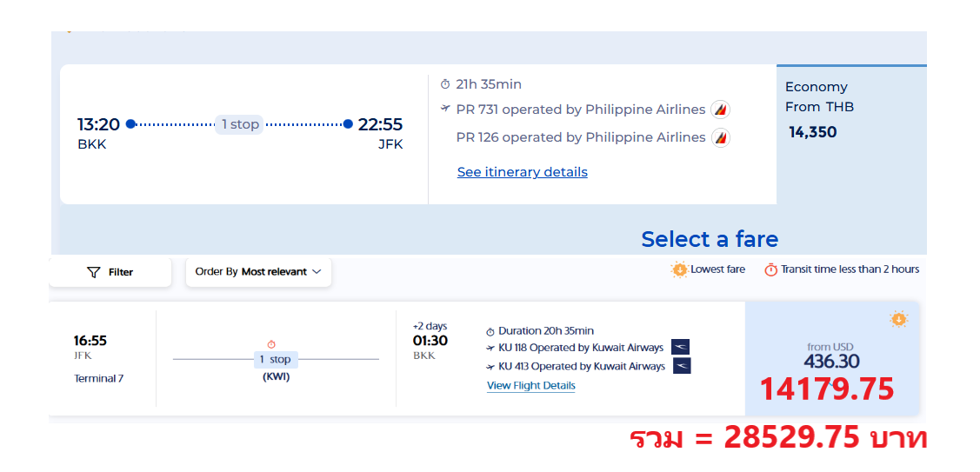Image resolution: width=980 pixels, height=472 pixels.
Task: Click the Philippine Airlines logo beside PR 731
Action: pos(721,110)
